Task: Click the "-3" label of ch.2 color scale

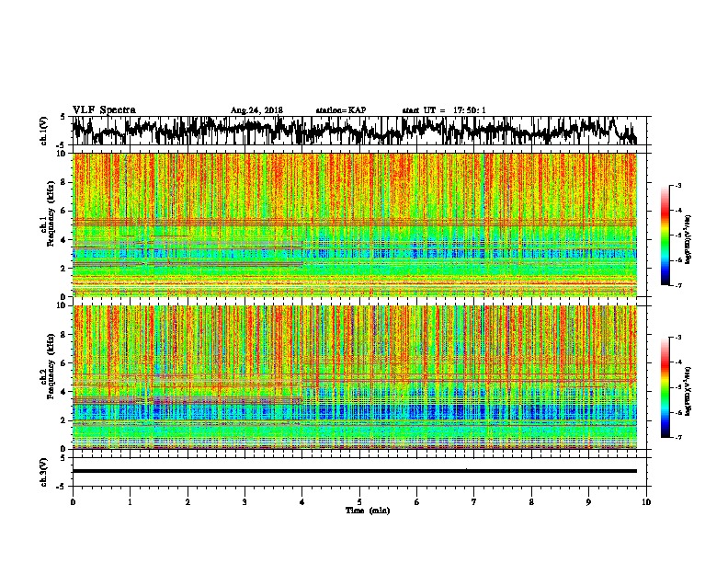Action: tap(677, 338)
